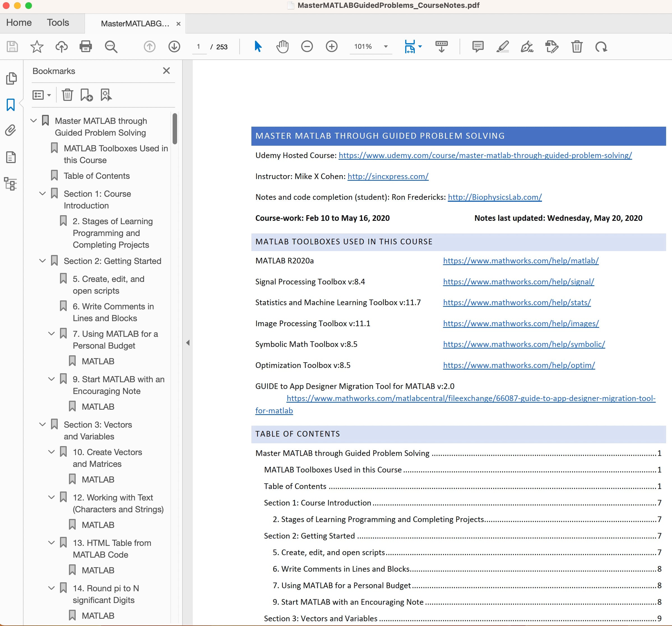Toggle the Bookmarks panel sidebar icon
This screenshot has width=672, height=626.
click(11, 105)
